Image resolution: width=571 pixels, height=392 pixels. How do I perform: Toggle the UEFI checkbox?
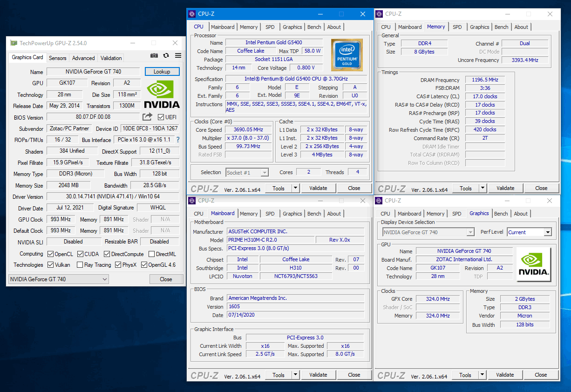pos(161,117)
